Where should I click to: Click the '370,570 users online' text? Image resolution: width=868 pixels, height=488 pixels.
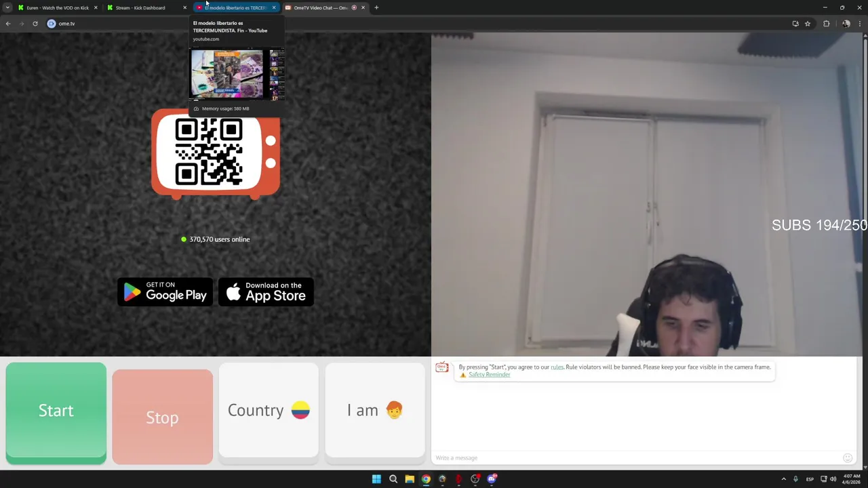[220, 239]
